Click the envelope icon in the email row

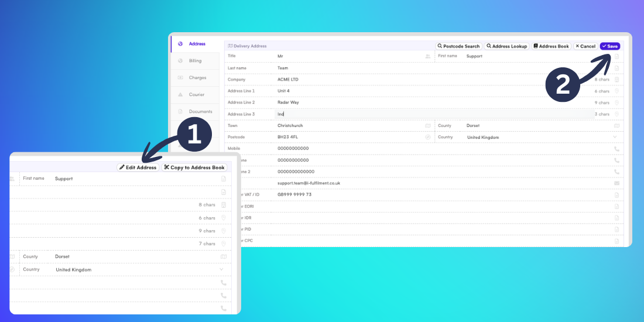(616, 183)
